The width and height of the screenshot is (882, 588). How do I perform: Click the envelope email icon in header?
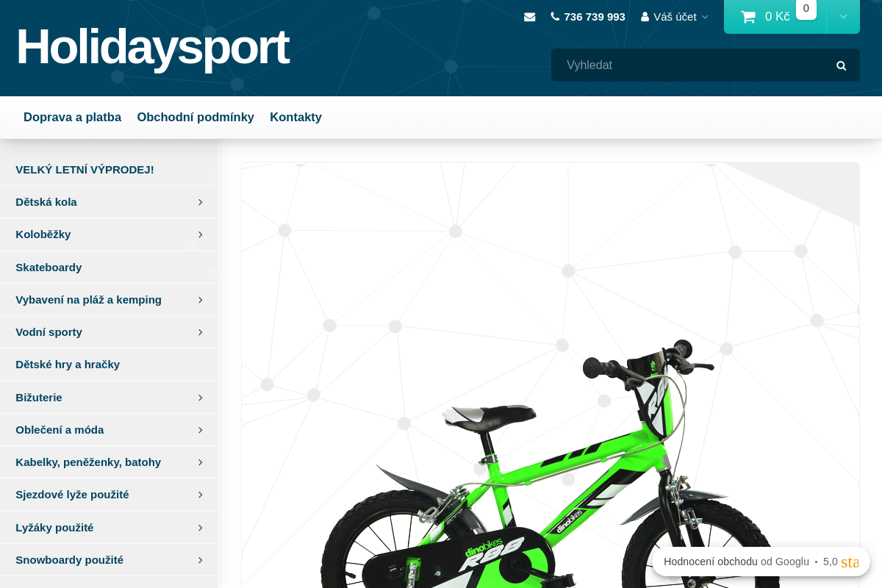[529, 17]
